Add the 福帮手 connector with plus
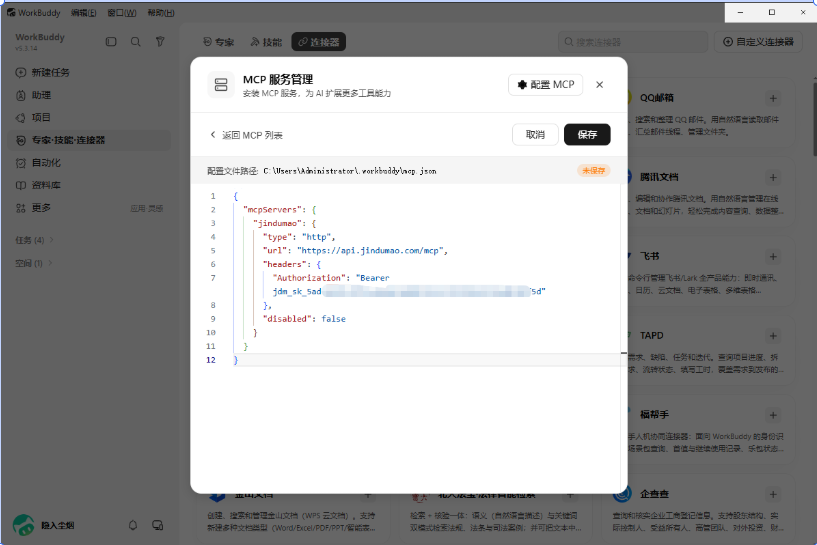This screenshot has height=545, width=817. point(773,415)
